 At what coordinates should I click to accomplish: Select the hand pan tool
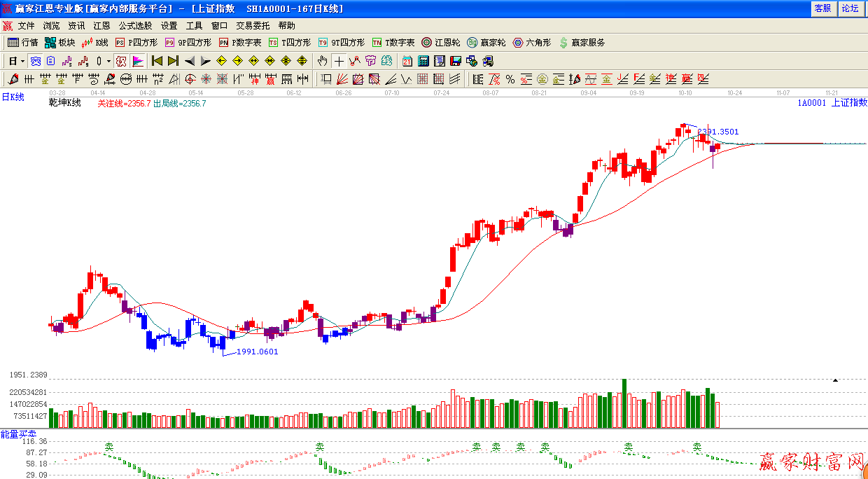(323, 61)
